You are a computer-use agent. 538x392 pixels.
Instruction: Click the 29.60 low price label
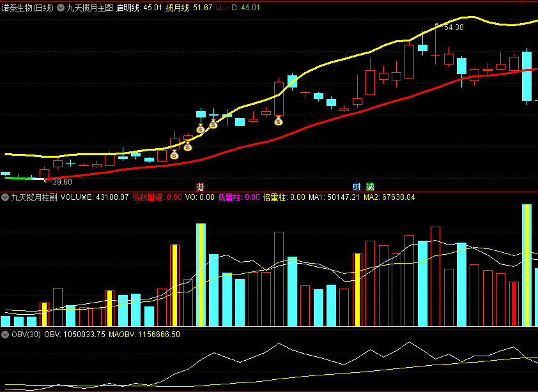[62, 182]
